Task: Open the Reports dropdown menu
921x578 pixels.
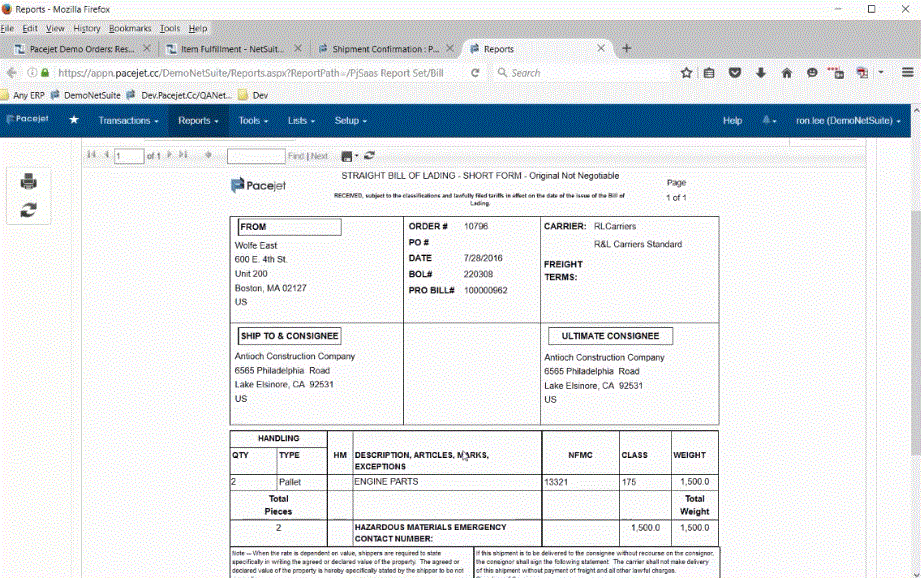Action: click(x=199, y=120)
